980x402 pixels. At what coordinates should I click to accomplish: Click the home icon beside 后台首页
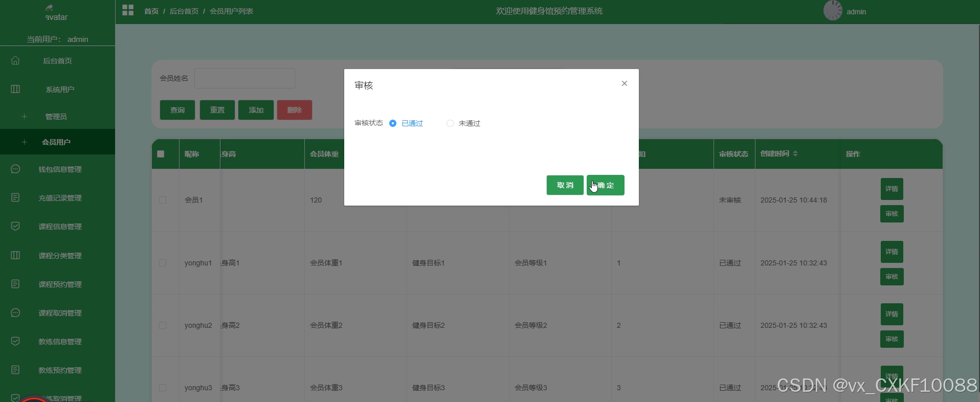[x=15, y=60]
